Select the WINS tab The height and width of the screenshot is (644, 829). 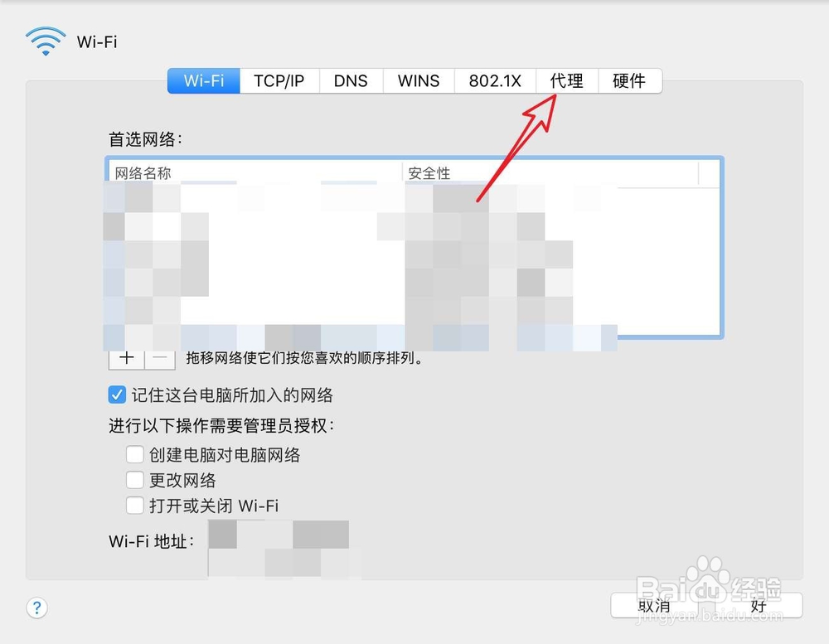(418, 80)
